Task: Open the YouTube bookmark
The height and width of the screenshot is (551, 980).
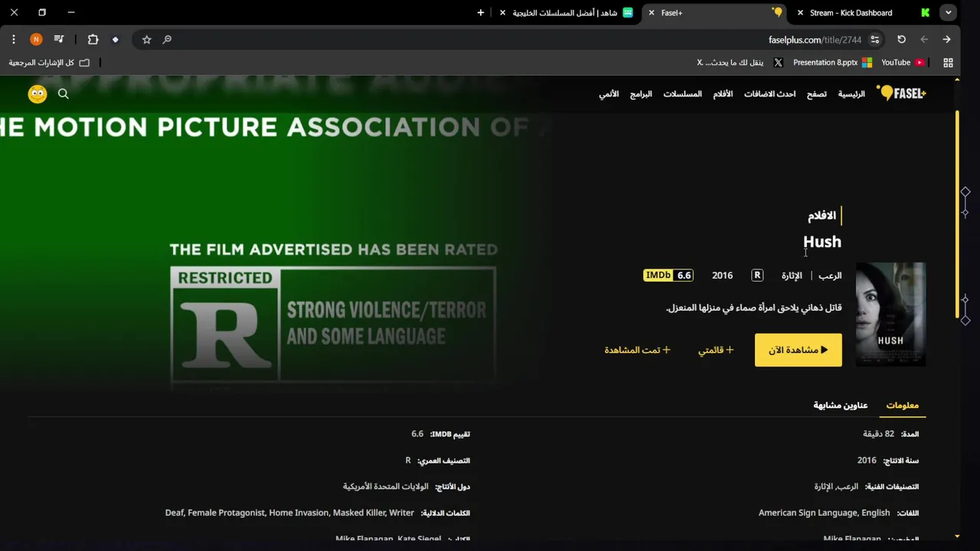Action: [x=902, y=63]
